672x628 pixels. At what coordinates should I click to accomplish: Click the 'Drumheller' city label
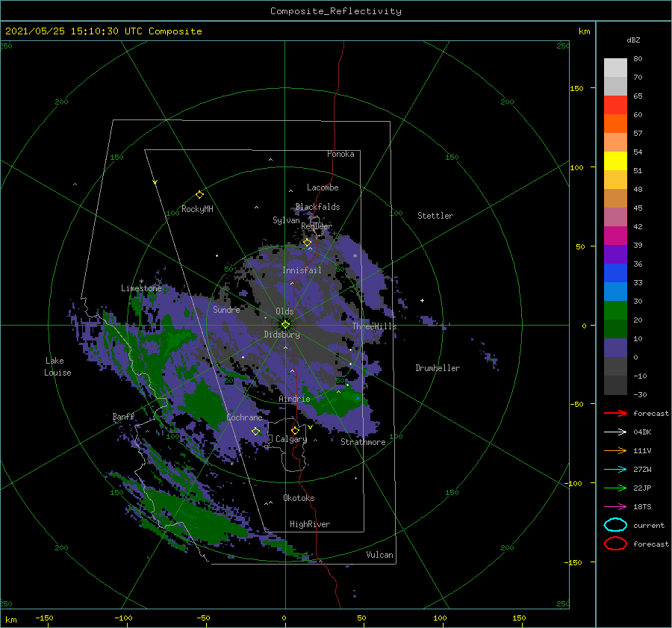(x=438, y=368)
